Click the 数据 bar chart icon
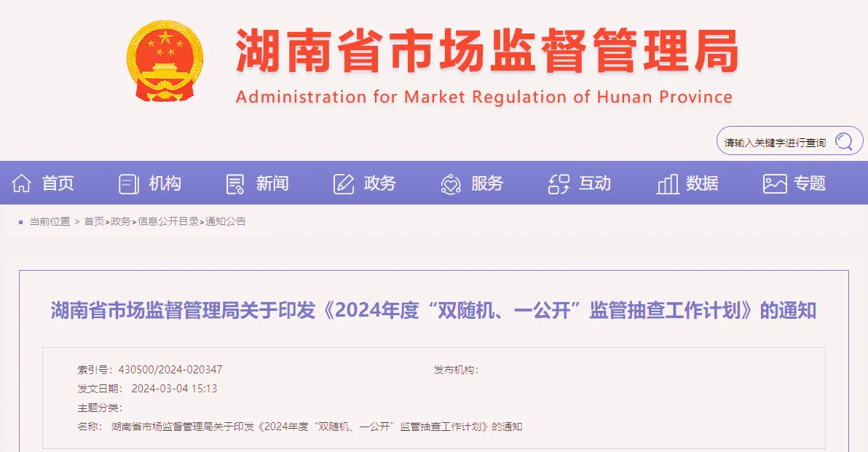 (668, 183)
